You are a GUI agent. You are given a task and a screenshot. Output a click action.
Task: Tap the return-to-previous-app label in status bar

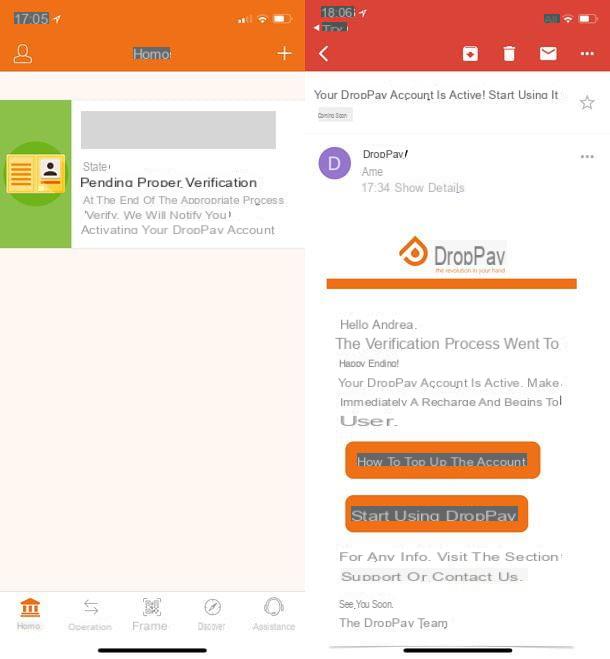332,28
